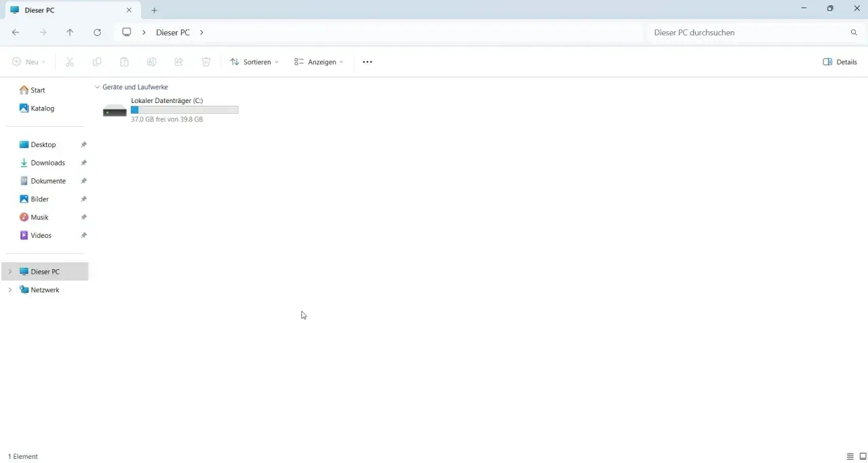
Task: Click the monitor icon in address bar
Action: pos(126,32)
